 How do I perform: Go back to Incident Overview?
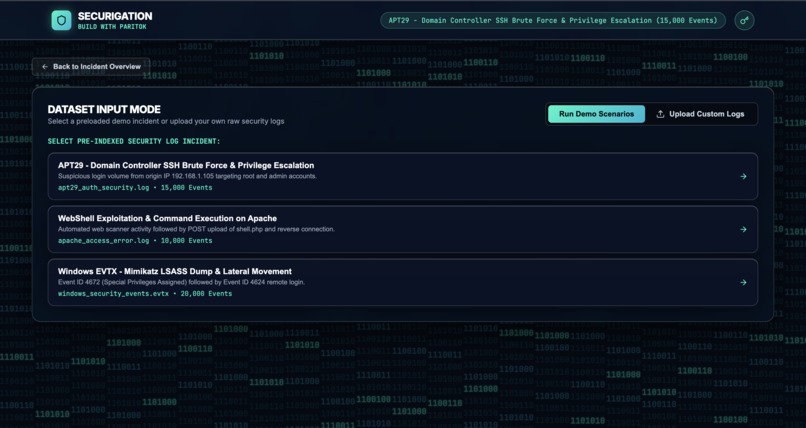tap(91, 67)
